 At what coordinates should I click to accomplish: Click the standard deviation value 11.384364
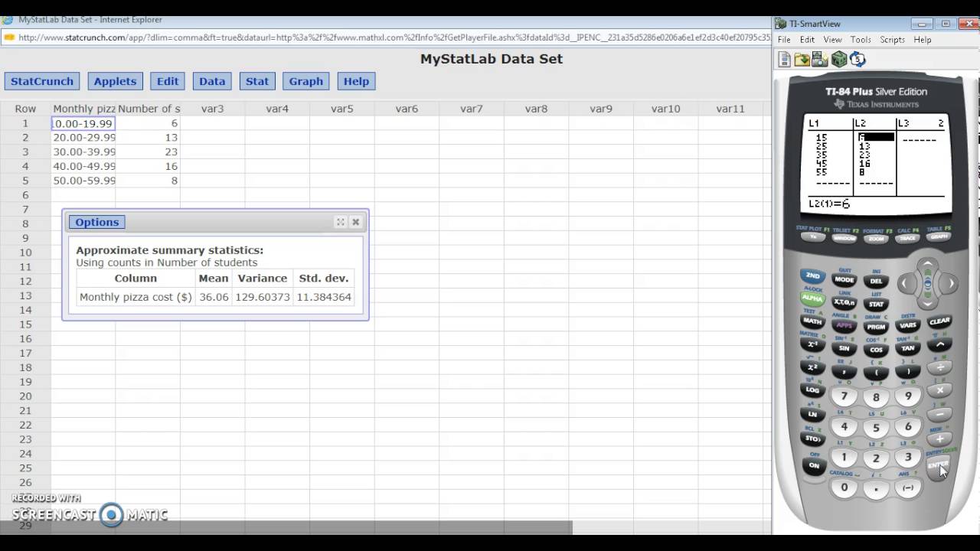click(x=325, y=297)
